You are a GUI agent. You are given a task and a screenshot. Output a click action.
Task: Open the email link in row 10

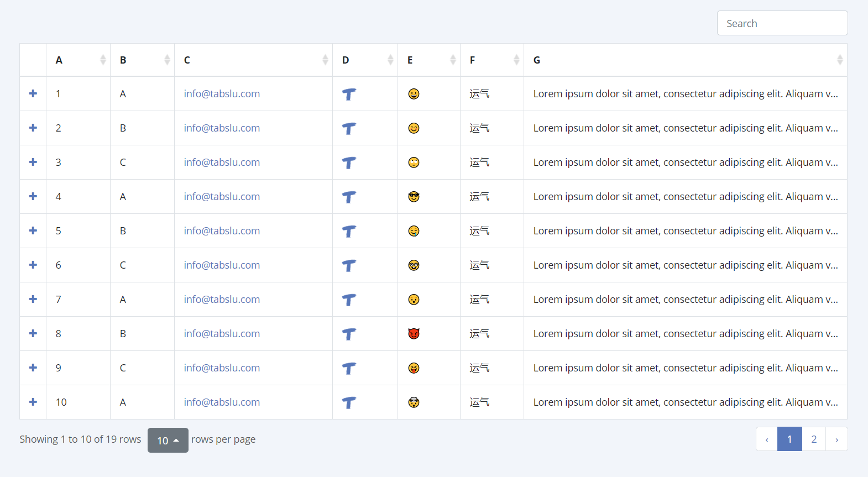tap(222, 402)
